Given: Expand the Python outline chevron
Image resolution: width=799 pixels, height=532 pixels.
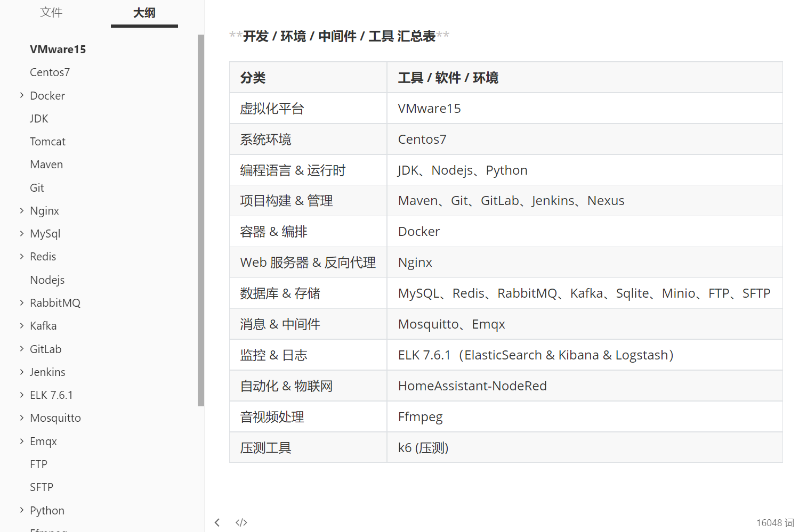Looking at the screenshot, I should (22, 510).
